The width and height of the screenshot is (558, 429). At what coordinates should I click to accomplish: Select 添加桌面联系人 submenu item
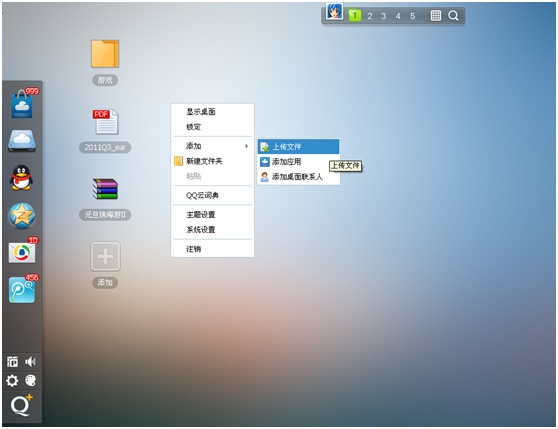point(298,176)
